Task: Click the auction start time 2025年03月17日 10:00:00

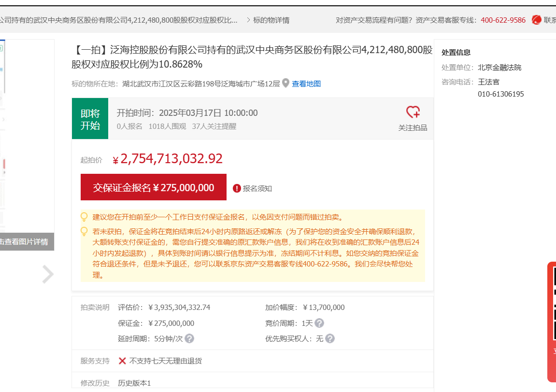Action: (x=208, y=113)
